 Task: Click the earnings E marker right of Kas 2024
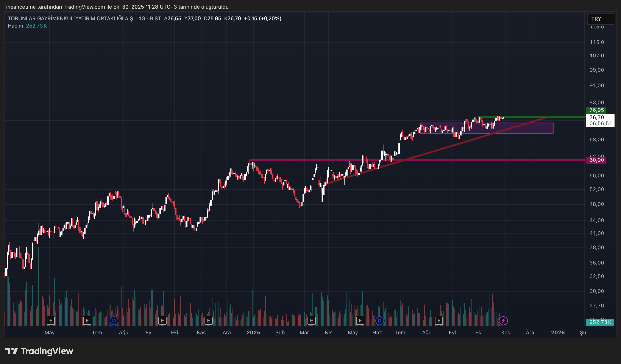pos(209,321)
